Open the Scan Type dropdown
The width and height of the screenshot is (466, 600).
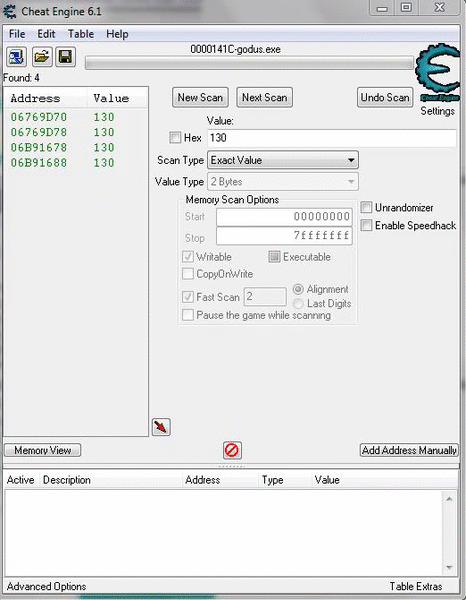(283, 160)
